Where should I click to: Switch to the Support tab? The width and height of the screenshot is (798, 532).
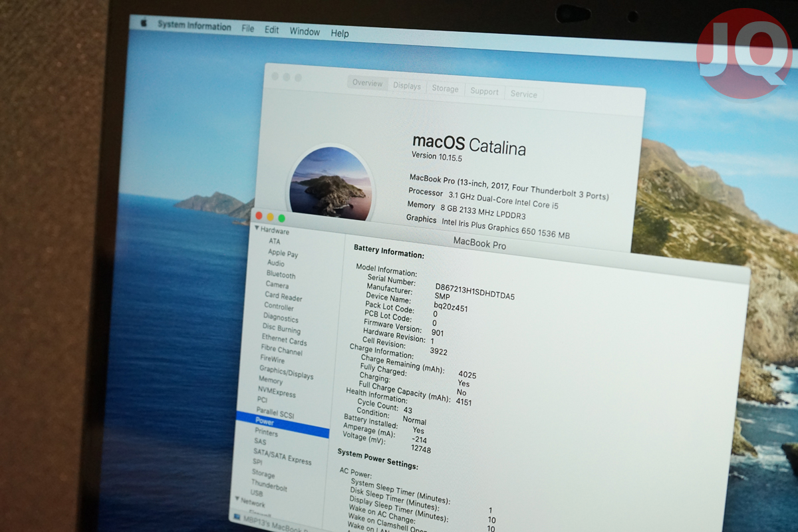pyautogui.click(x=485, y=91)
